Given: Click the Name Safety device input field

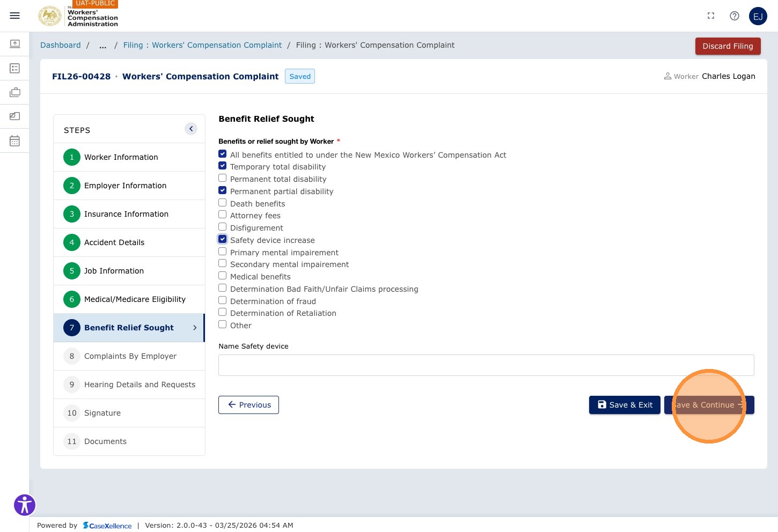Looking at the screenshot, I should 486,365.
